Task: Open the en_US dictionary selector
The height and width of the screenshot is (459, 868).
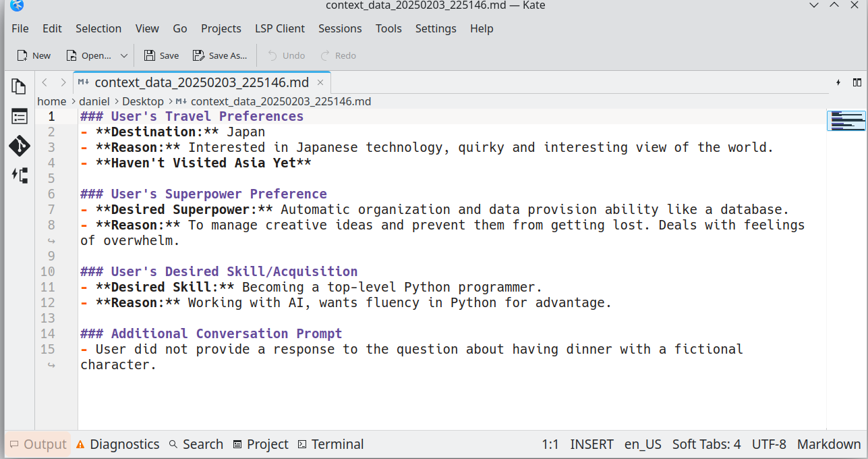Action: click(x=643, y=444)
